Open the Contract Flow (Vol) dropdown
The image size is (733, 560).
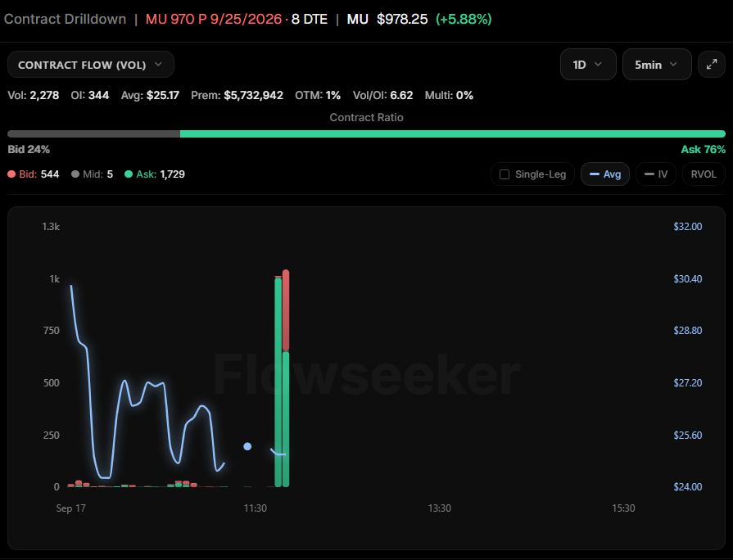pos(91,65)
